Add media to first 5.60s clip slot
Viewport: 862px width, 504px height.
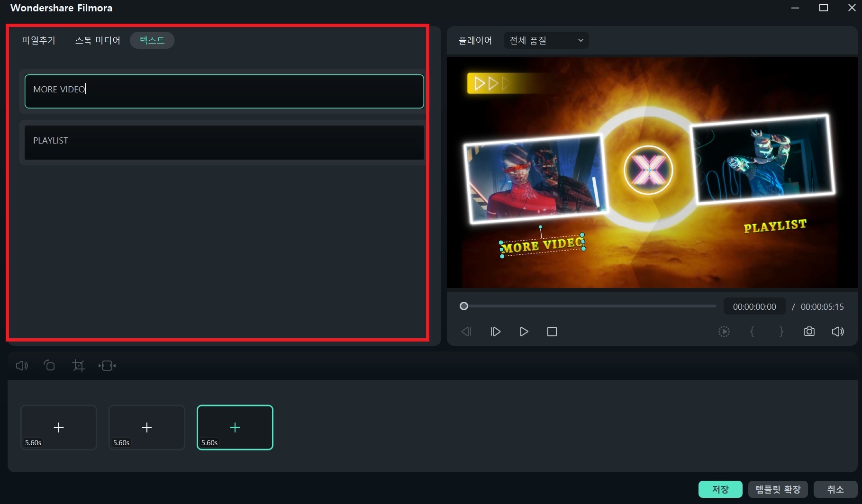click(x=59, y=427)
